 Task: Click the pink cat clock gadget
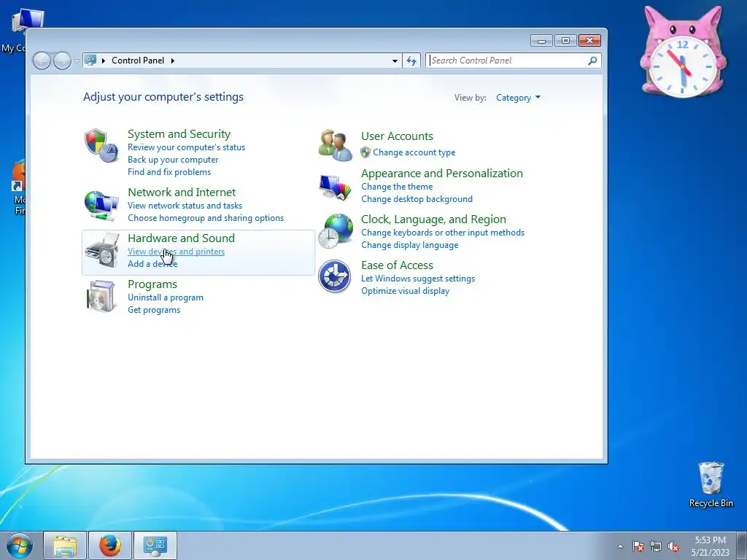(683, 52)
